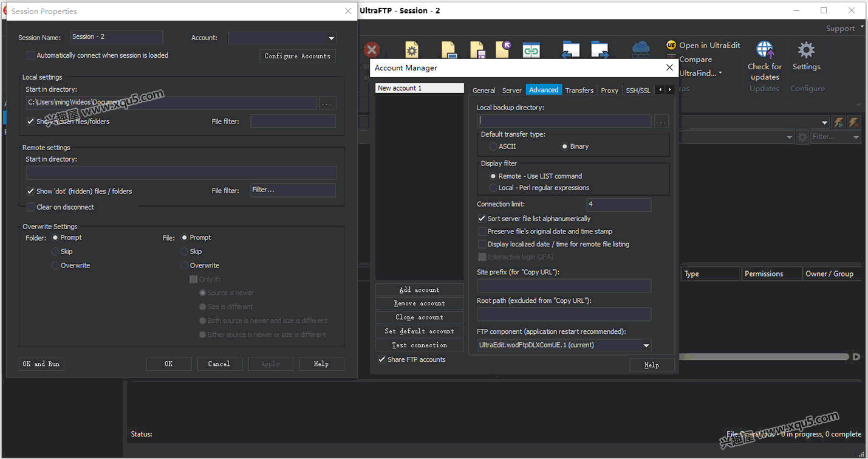
Task: Click the Open in UltraEdit icon
Action: [671, 45]
